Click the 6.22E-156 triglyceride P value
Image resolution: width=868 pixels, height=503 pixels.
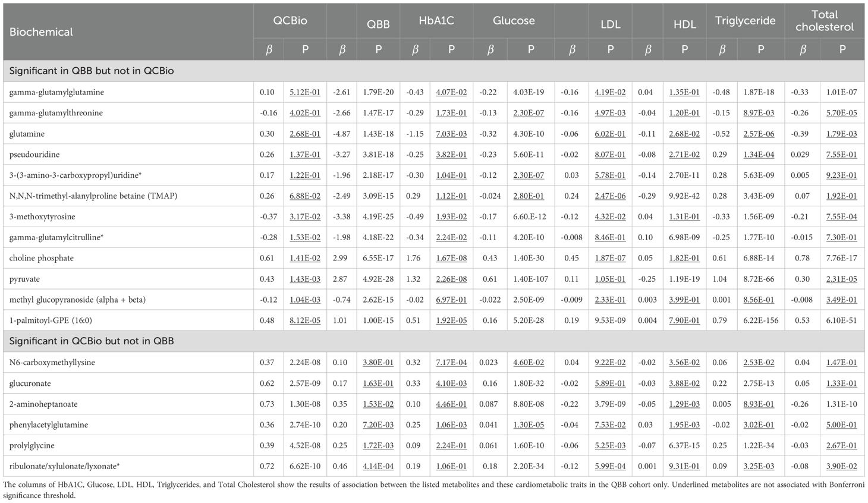point(760,320)
